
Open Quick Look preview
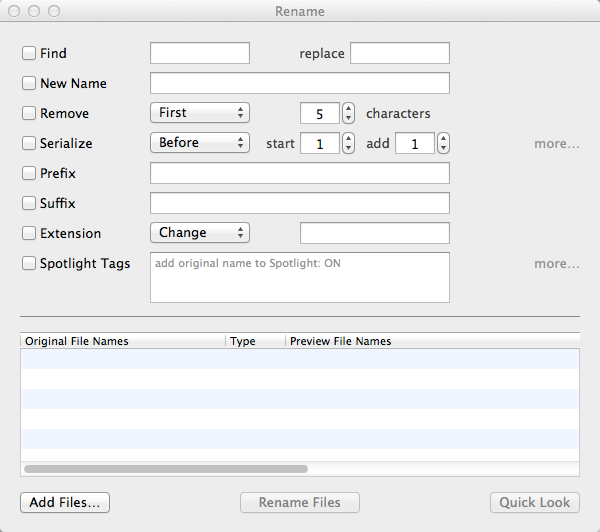point(534,502)
